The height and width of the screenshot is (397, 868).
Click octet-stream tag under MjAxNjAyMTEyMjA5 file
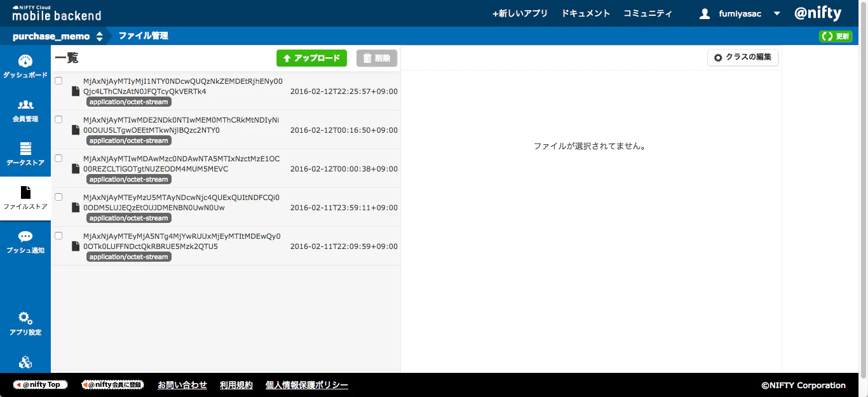129,257
